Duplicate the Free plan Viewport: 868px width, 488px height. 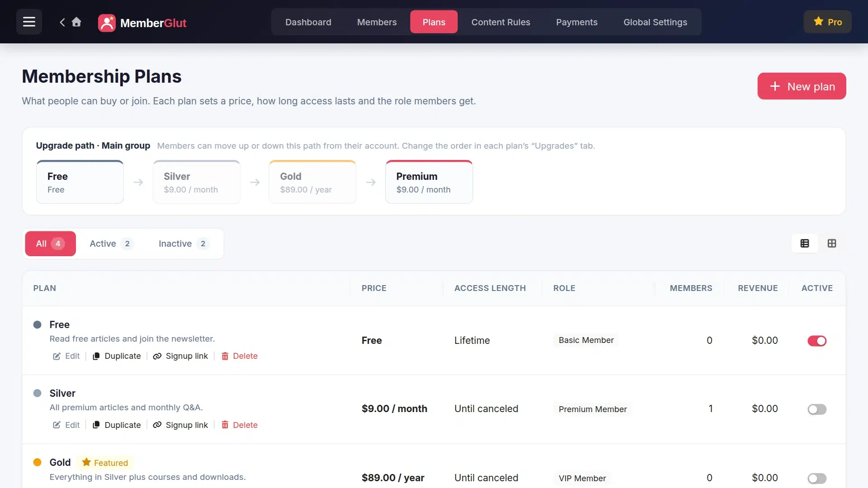coord(117,356)
